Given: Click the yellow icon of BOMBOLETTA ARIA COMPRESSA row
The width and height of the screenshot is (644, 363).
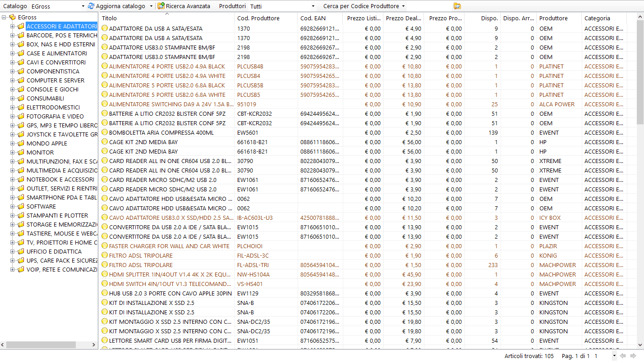Looking at the screenshot, I should point(105,132).
